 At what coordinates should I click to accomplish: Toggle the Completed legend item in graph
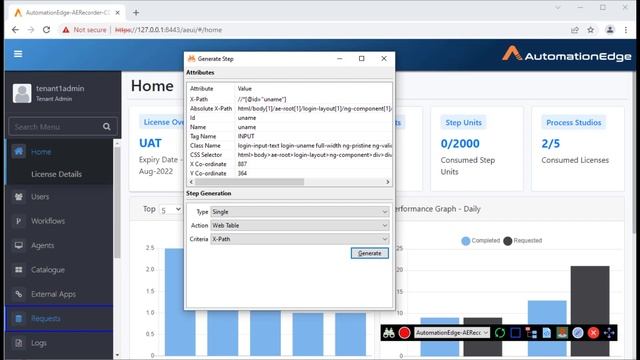point(480,241)
